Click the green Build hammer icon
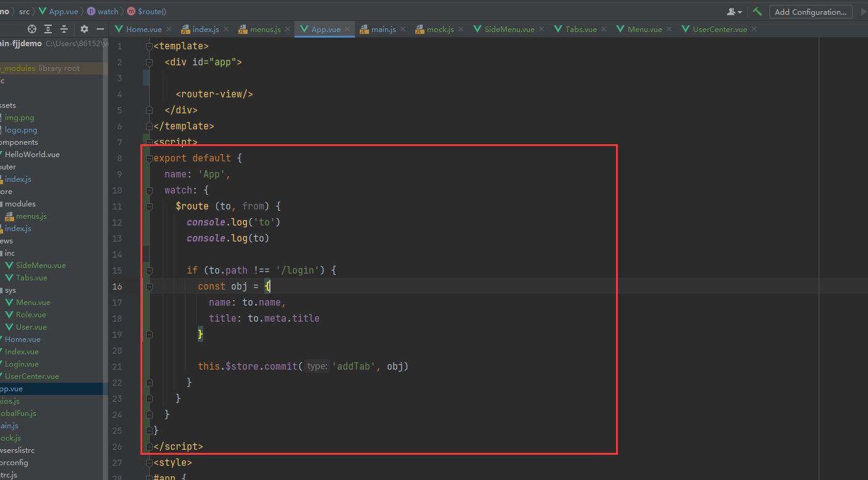Viewport: 868px width, 480px height. click(757, 12)
